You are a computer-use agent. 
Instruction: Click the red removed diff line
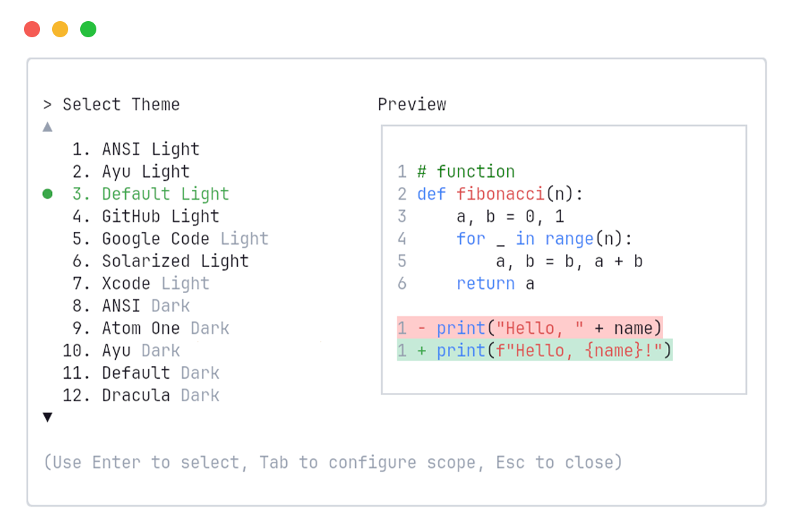(527, 328)
